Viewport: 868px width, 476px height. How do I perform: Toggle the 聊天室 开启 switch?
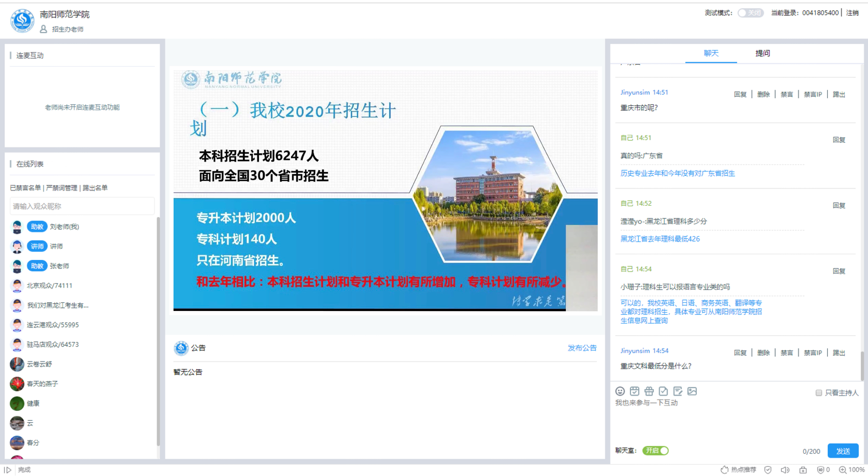pos(655,450)
